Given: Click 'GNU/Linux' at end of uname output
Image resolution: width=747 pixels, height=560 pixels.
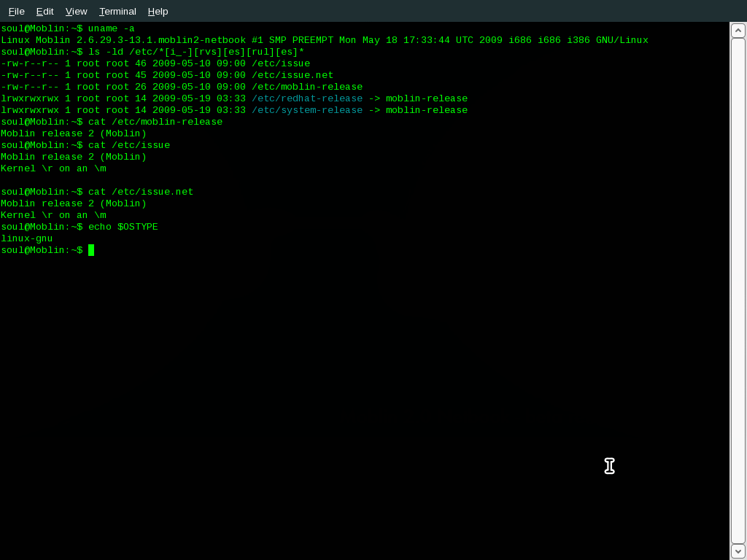Looking at the screenshot, I should tap(622, 40).
